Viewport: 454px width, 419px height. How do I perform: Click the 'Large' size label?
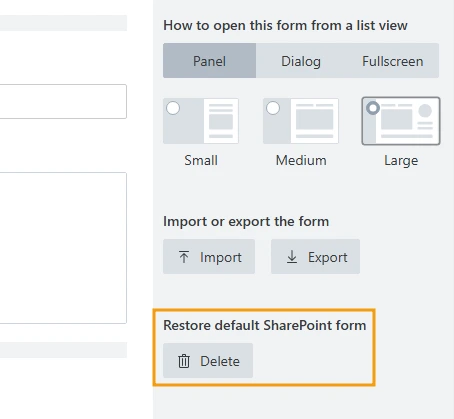click(401, 161)
